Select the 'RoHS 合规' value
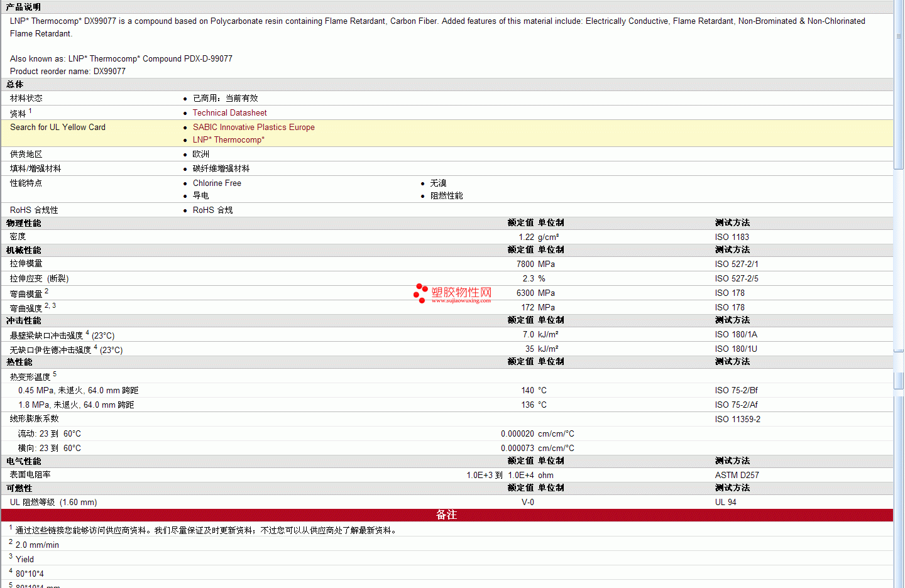The height and width of the screenshot is (588, 905). 212,210
